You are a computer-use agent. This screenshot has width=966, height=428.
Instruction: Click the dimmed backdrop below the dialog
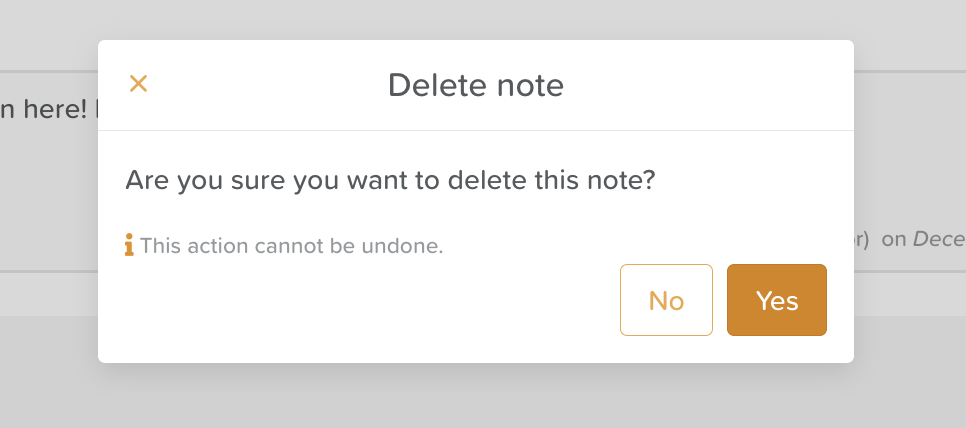(x=480, y=398)
